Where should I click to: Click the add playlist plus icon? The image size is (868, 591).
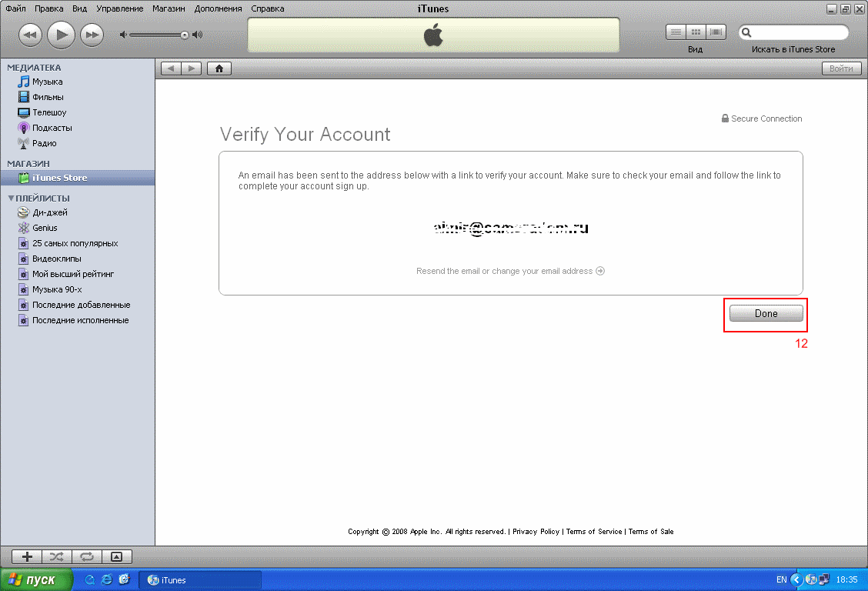coord(27,556)
